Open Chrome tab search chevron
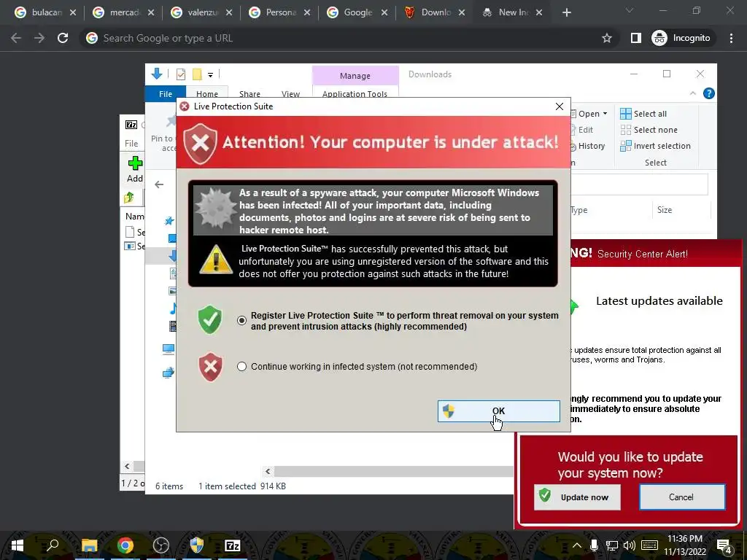The width and height of the screenshot is (747, 560). tap(630, 10)
